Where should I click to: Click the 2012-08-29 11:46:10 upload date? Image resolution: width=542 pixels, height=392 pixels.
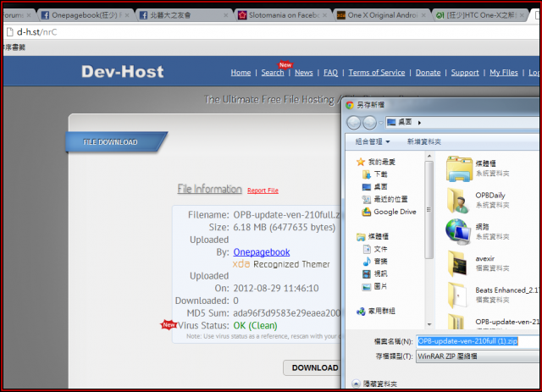(276, 289)
